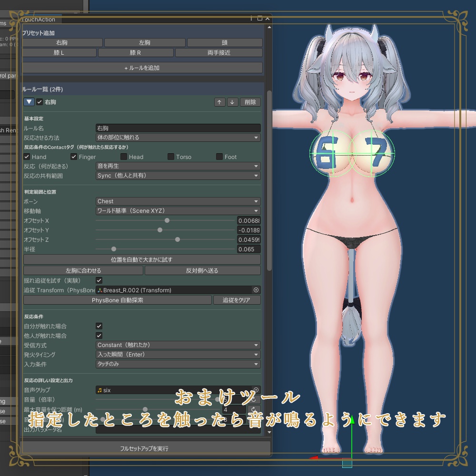The width and height of the screenshot is (476, 476).
Task: Click the green Y-axis gizmo arrow
Action: (352, 420)
